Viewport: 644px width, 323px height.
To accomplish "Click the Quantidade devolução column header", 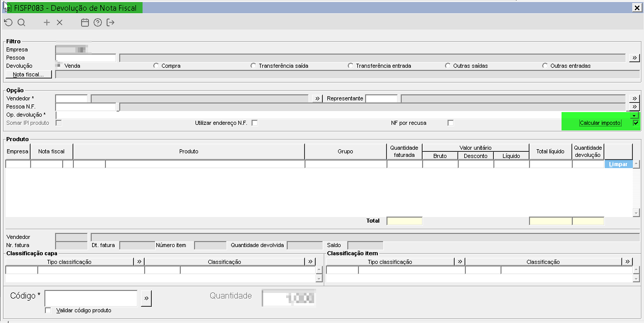I will [x=588, y=151].
